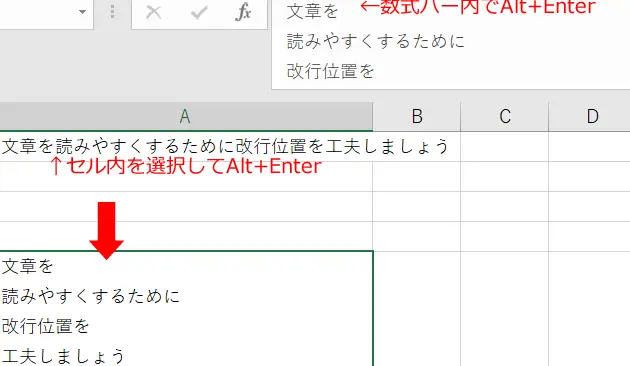Viewport: 630px width, 366px height.
Task: Confirm entry with the checkmark icon
Action: click(x=199, y=12)
